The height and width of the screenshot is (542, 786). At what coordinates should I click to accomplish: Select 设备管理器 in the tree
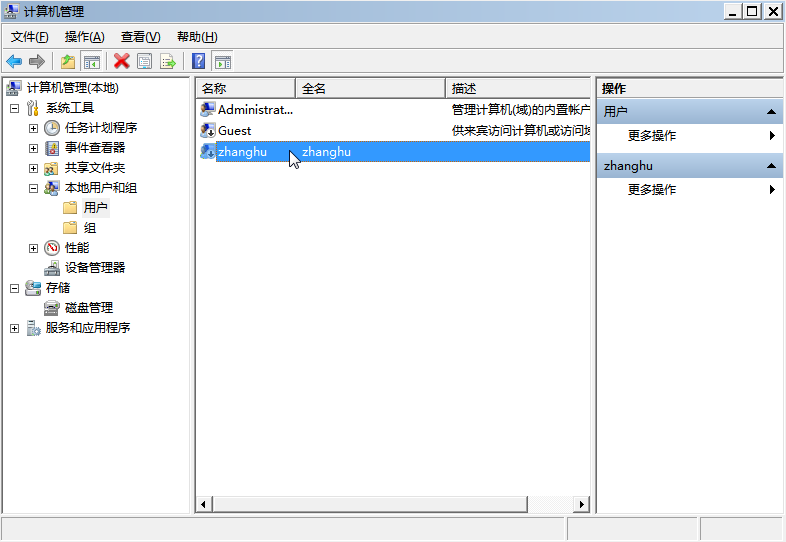click(94, 268)
